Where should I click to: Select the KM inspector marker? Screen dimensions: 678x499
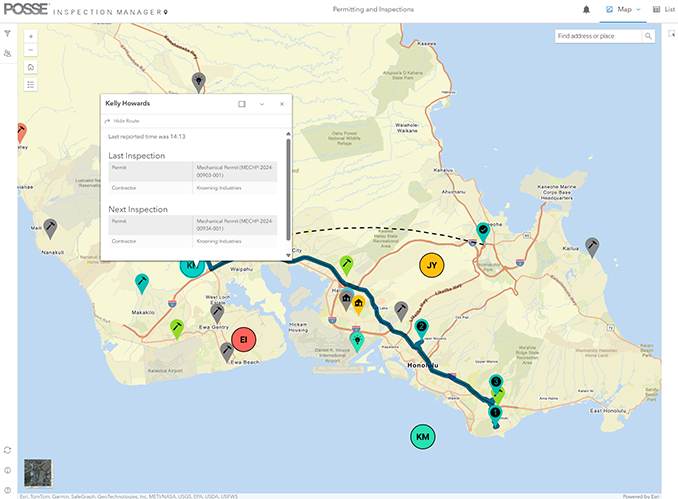tap(423, 437)
